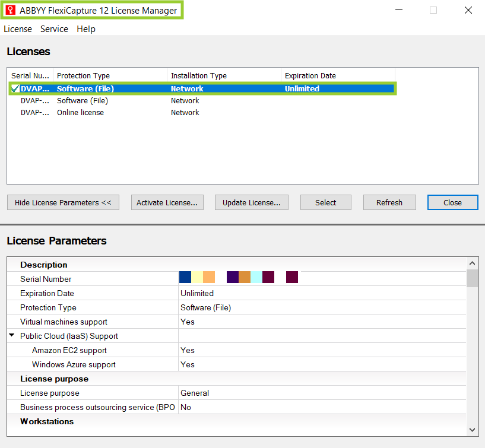Close the License Manager window with X
The height and width of the screenshot is (448, 485).
(468, 10)
